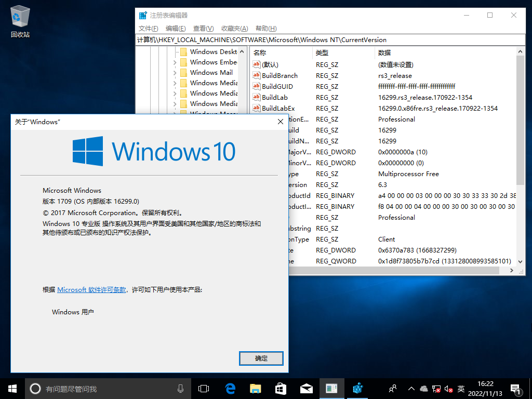The height and width of the screenshot is (399, 532).
Task: Click the data value rs3_release
Action: tap(395, 76)
